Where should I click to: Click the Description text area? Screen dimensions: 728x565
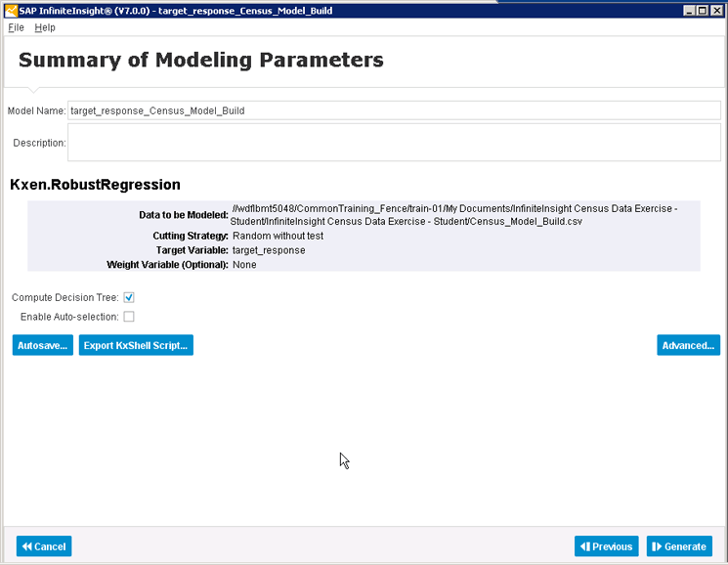point(394,143)
